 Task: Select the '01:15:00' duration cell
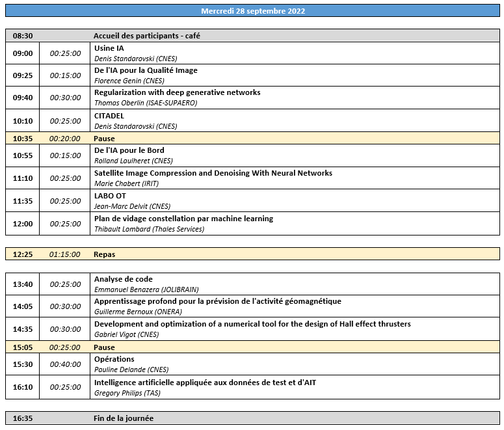point(65,254)
